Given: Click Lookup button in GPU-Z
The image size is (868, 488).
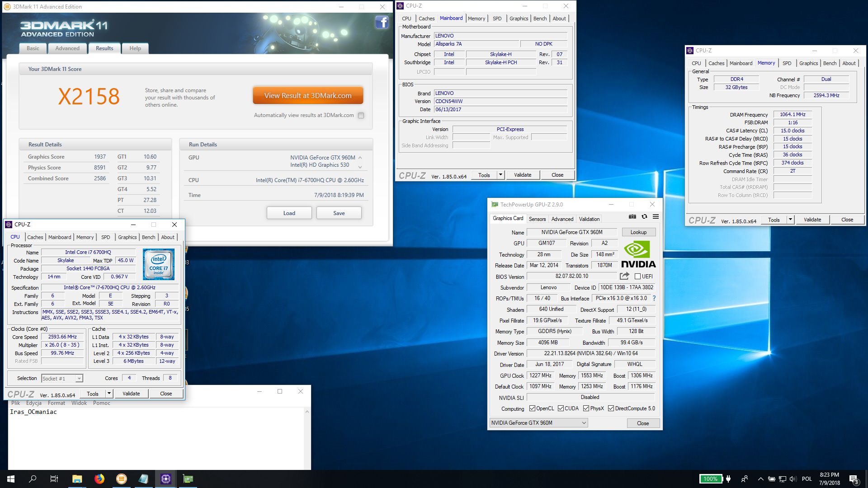Looking at the screenshot, I should coord(638,232).
